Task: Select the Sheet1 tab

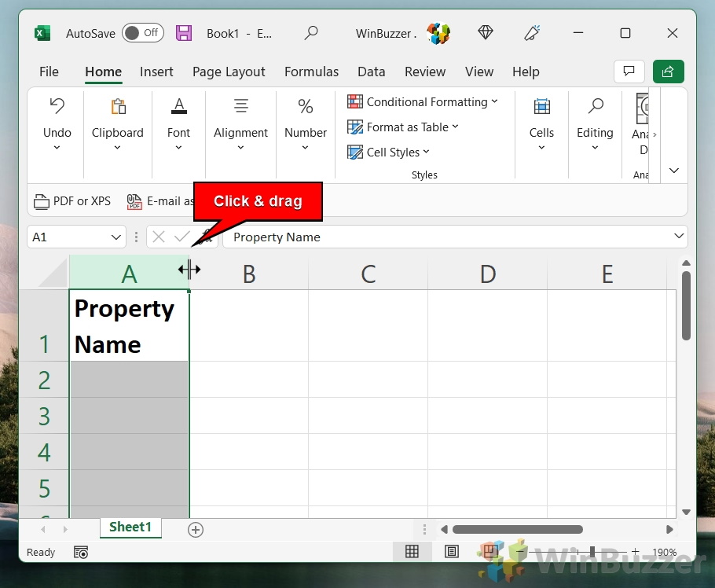Action: 130,527
